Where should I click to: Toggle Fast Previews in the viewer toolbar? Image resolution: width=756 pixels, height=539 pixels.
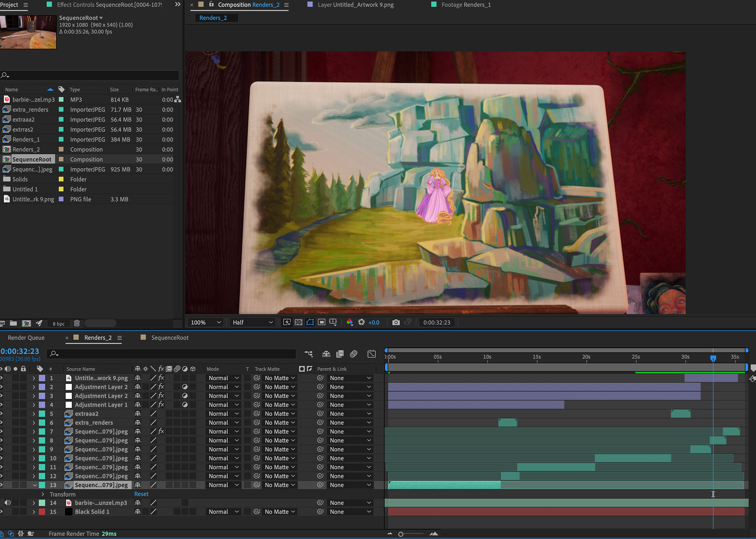coord(287,322)
